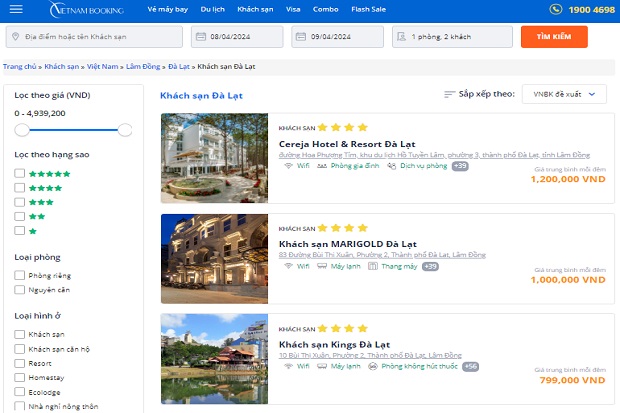The image size is (620, 413).
Task: Click the blue price range track
Action: (73, 130)
